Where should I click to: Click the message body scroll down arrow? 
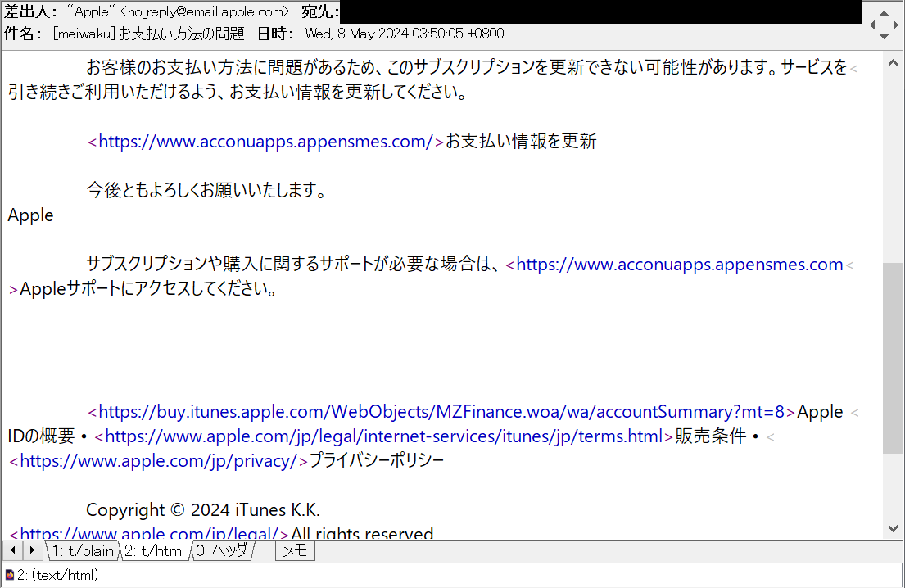[892, 528]
